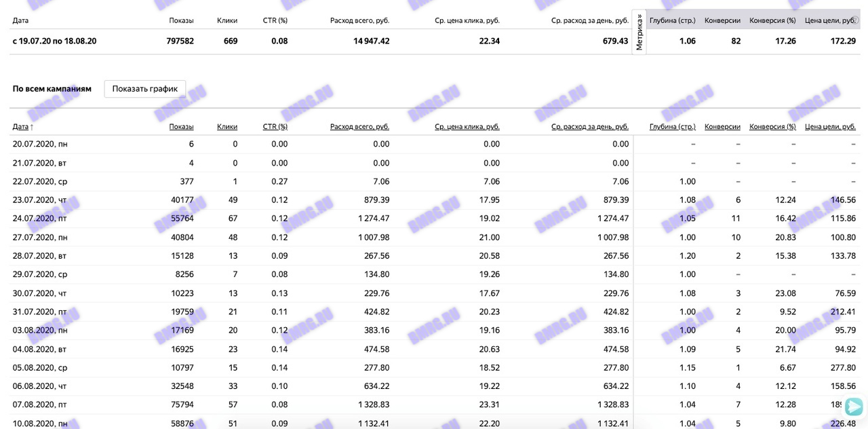Collapse the vertical Метрика» panel toggle
Image resolution: width=868 pixels, height=429 pixels.
[x=638, y=32]
